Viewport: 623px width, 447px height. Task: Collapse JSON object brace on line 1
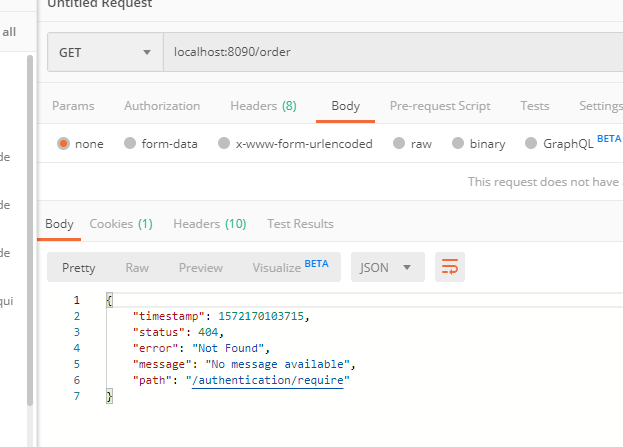coord(110,300)
